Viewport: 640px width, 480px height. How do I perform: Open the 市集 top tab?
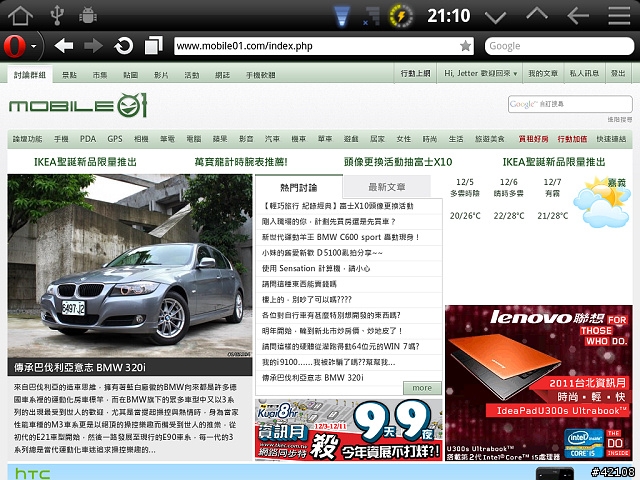click(100, 75)
